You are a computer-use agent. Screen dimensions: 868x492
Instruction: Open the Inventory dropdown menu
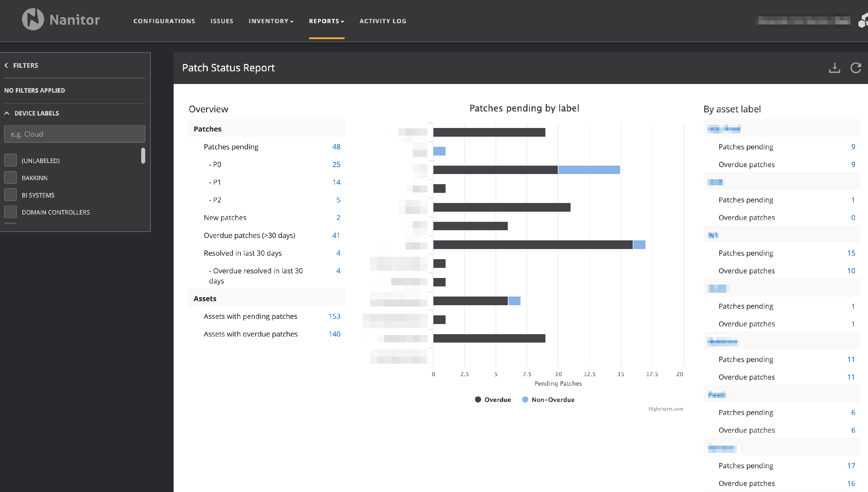click(x=271, y=21)
